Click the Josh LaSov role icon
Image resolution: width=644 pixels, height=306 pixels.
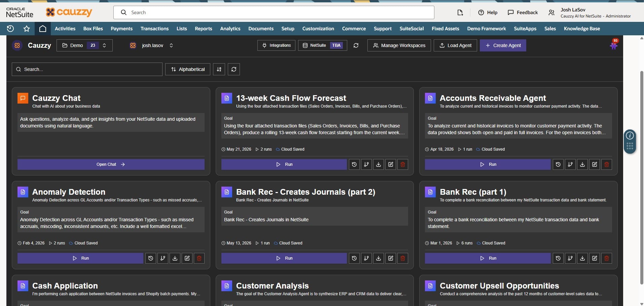click(x=551, y=12)
